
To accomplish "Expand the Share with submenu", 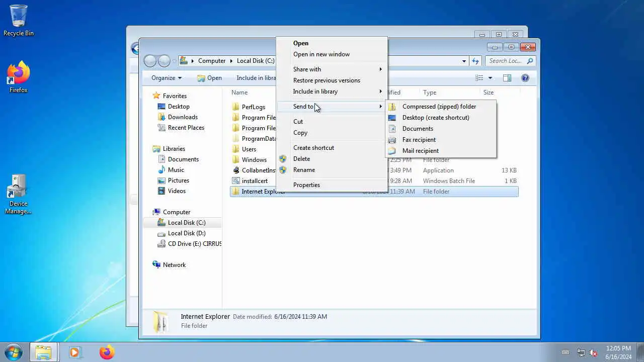I will click(332, 69).
